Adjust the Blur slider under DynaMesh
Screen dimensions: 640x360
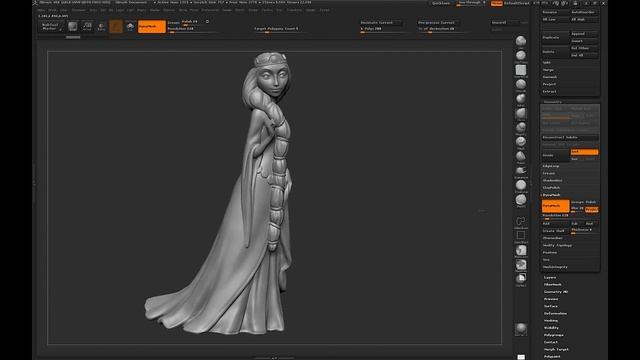[x=578, y=209]
